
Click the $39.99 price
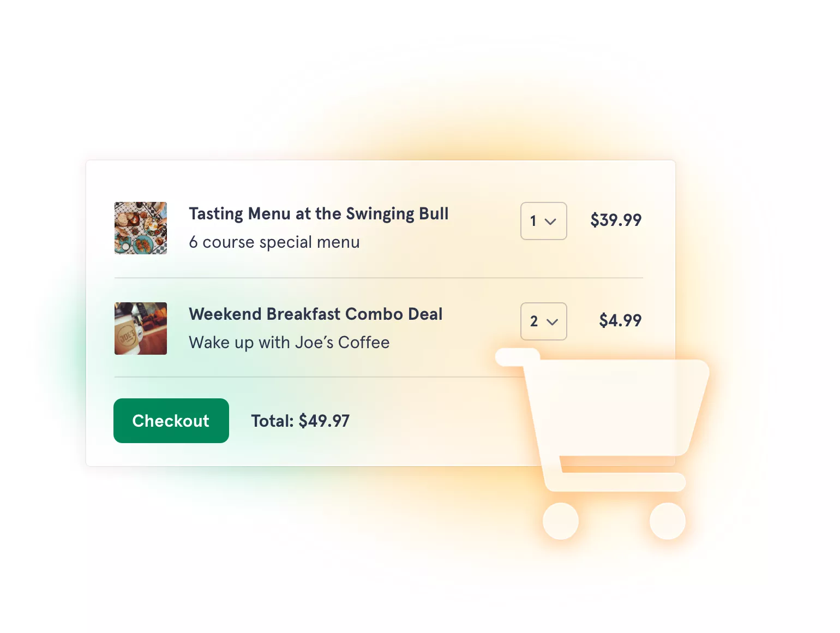point(616,220)
